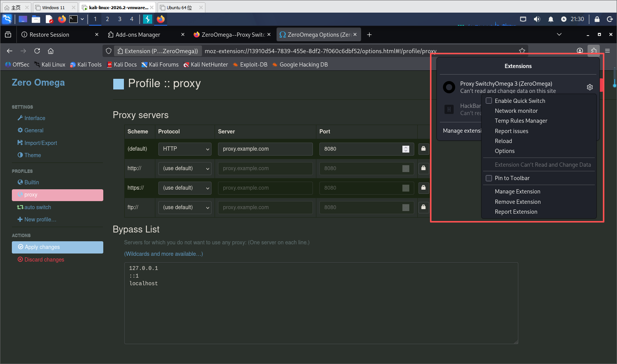This screenshot has height=364, width=617.
Task: Click Discard changes link
Action: click(41, 260)
